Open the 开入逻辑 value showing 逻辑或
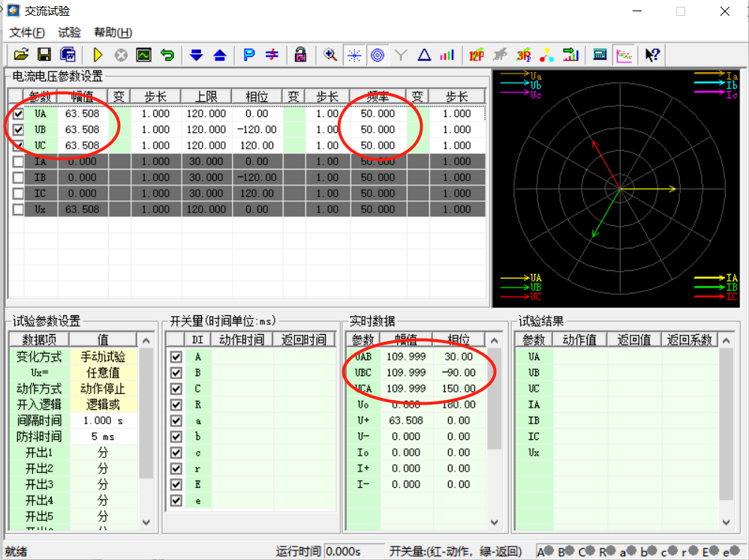This screenshot has width=749, height=560. coord(102,405)
